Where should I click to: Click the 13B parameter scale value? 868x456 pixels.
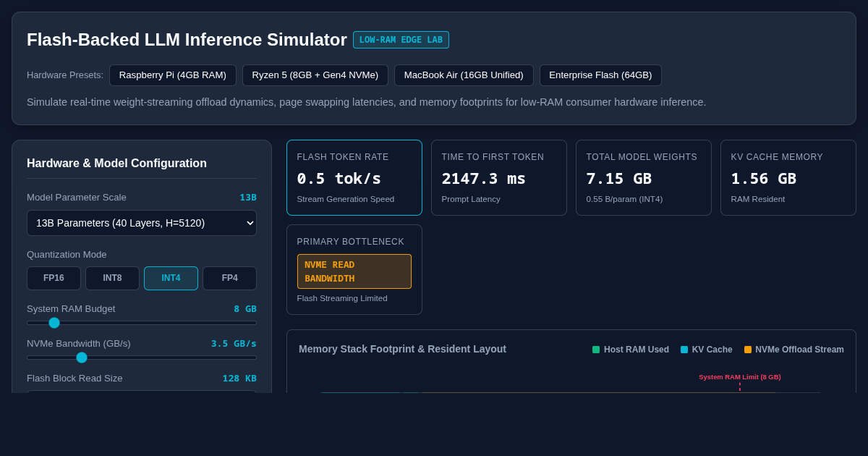(248, 198)
